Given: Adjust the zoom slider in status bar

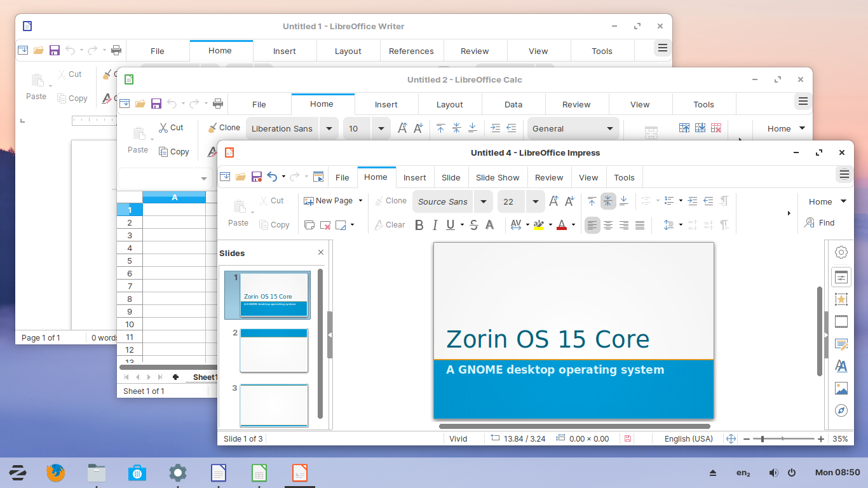Looking at the screenshot, I should [x=782, y=438].
